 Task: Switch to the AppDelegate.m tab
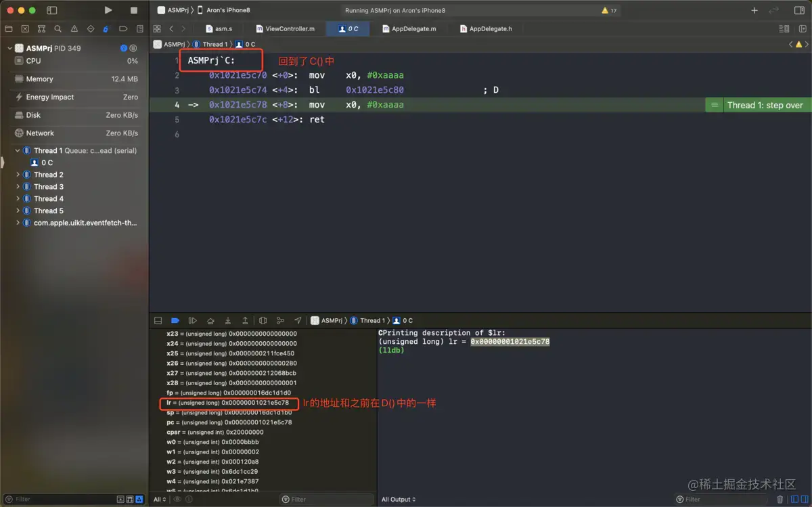[x=408, y=29]
